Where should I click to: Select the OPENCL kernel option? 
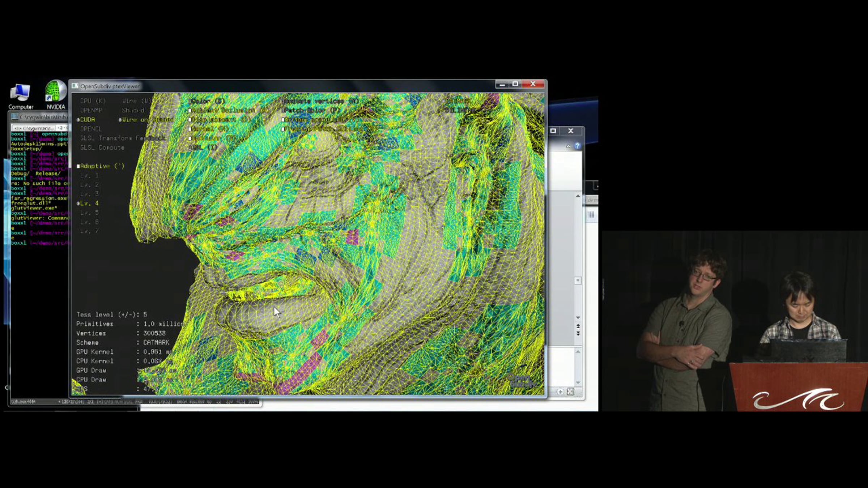coord(91,129)
